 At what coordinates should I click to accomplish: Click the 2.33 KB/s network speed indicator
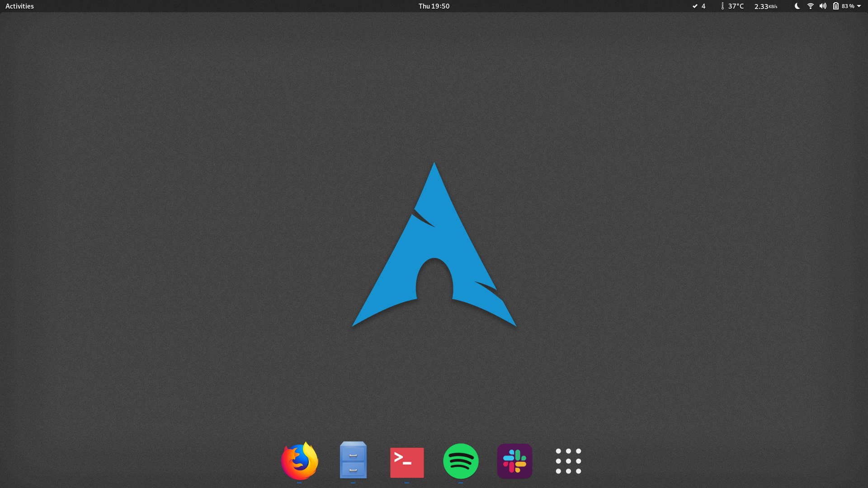click(x=765, y=6)
